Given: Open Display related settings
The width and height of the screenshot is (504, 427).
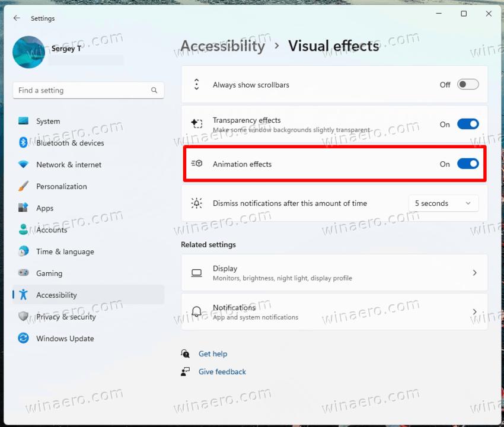Looking at the screenshot, I should [x=334, y=273].
